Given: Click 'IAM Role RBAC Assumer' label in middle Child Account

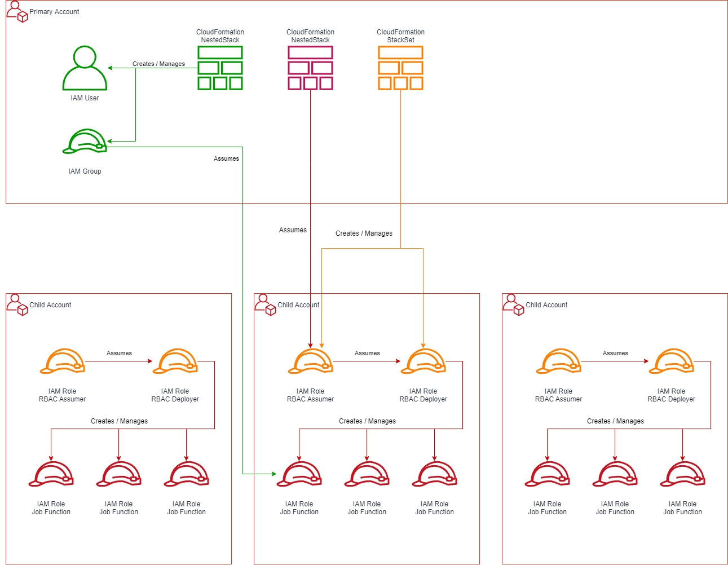Looking at the screenshot, I should pos(310,395).
